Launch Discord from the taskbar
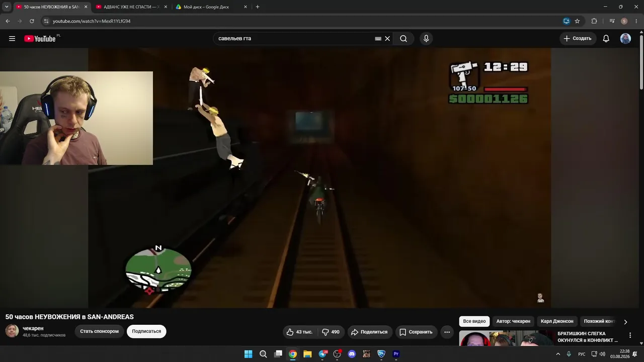 [352, 354]
